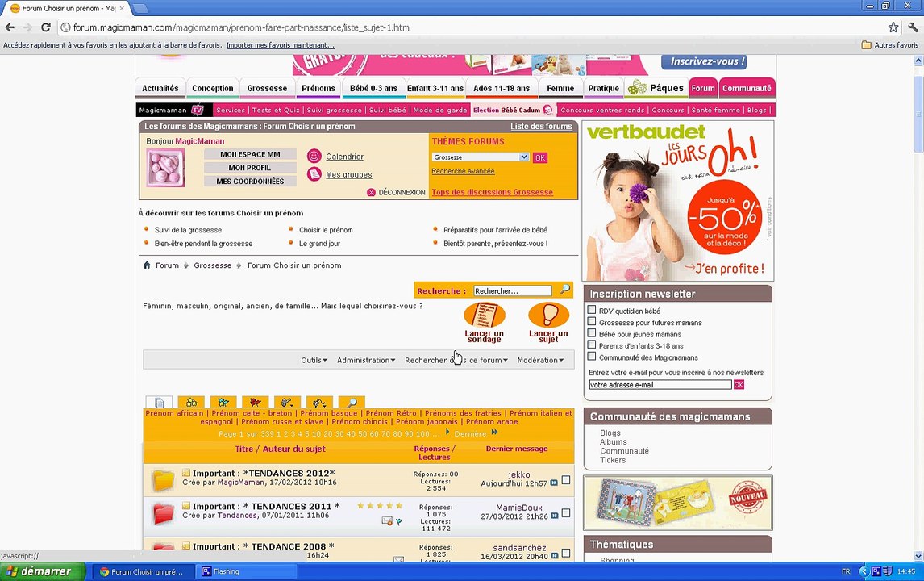
Task: Click the browser Back arrow
Action: (x=10, y=27)
